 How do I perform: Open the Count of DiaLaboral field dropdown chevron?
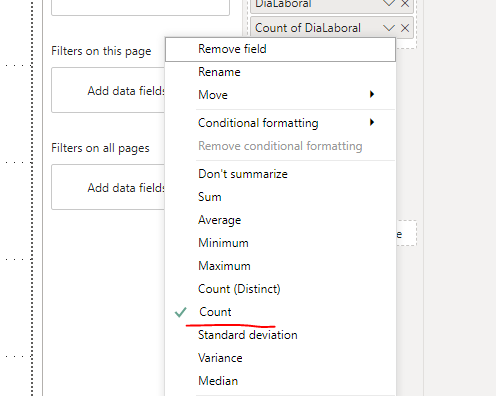point(389,28)
